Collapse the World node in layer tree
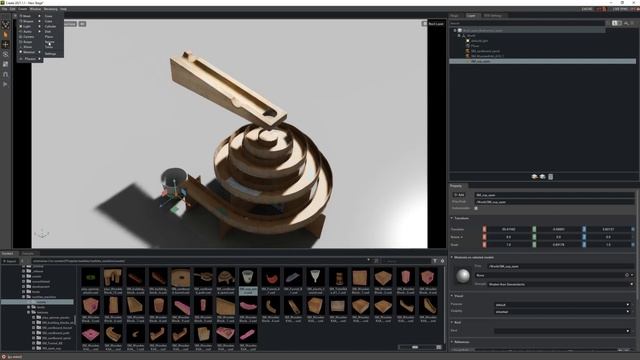This screenshot has height=360, width=640. click(459, 36)
